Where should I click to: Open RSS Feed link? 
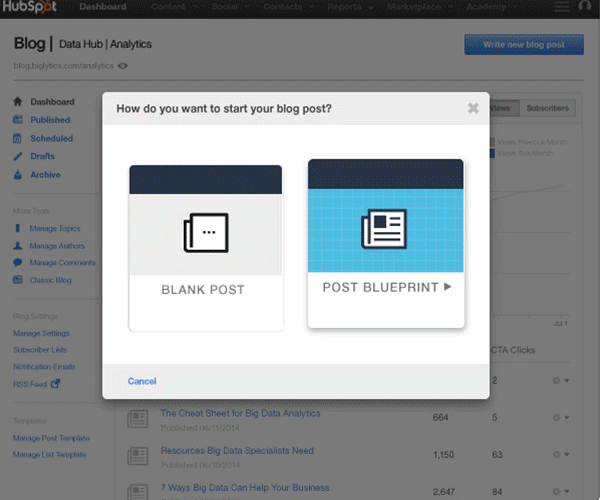coord(30,384)
